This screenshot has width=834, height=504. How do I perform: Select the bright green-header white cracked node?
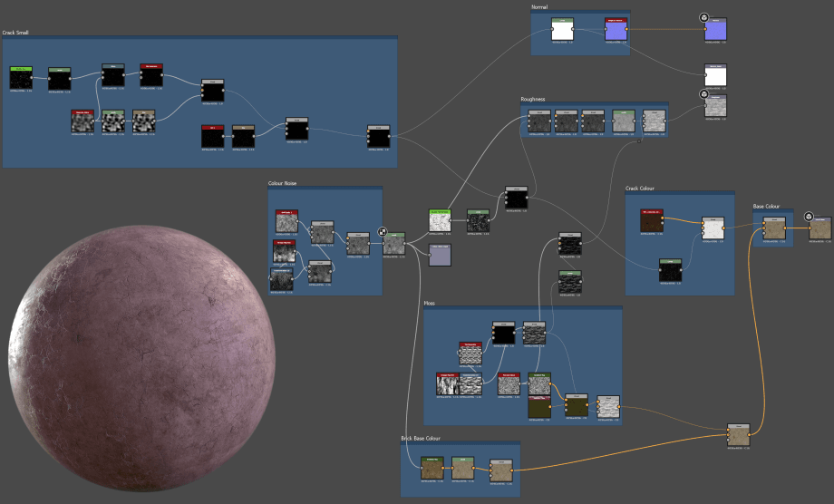pyautogui.click(x=440, y=220)
